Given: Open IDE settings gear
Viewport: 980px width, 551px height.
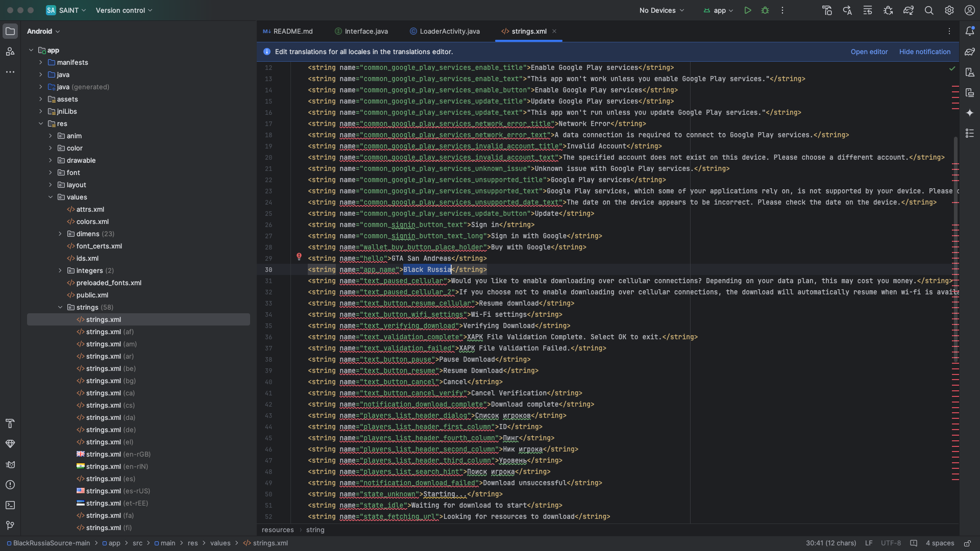Looking at the screenshot, I should tap(949, 10).
